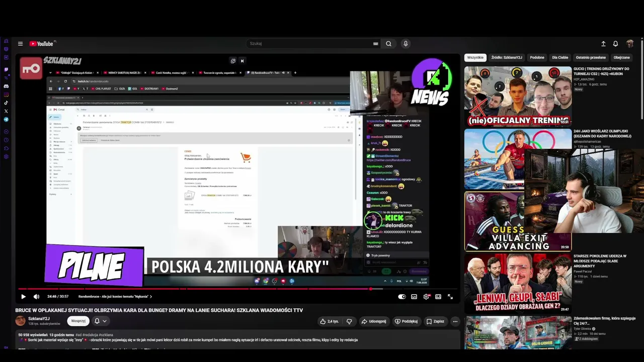Open Twitch from the browser sidebar
This screenshot has height=362, width=644.
click(x=6, y=69)
